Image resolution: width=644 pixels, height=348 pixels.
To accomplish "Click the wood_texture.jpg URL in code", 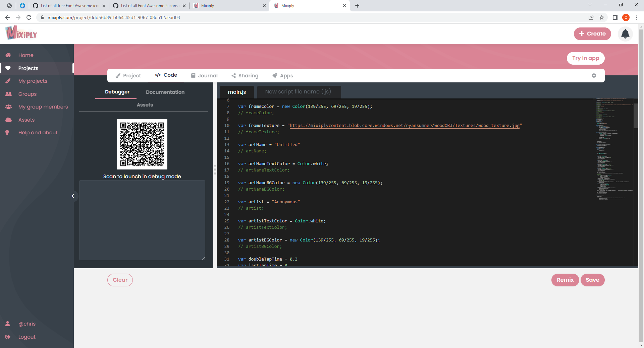I will click(405, 126).
